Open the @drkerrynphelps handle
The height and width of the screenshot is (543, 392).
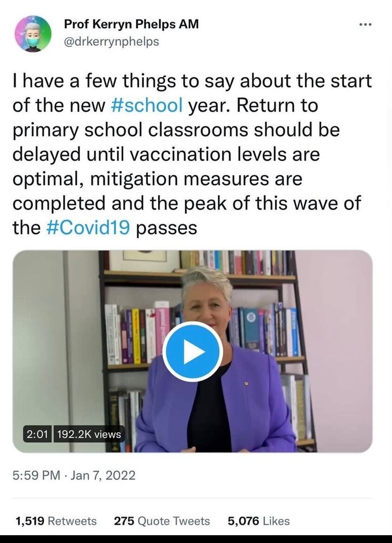[112, 41]
